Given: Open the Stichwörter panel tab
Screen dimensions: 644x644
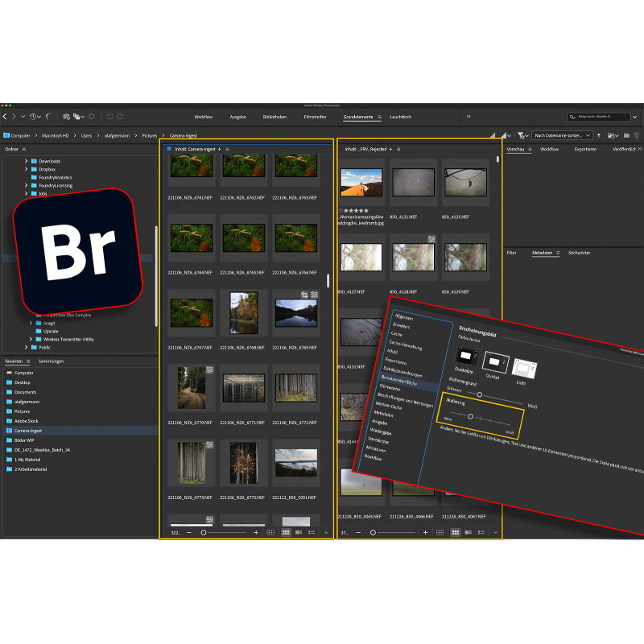Looking at the screenshot, I should 579,252.
